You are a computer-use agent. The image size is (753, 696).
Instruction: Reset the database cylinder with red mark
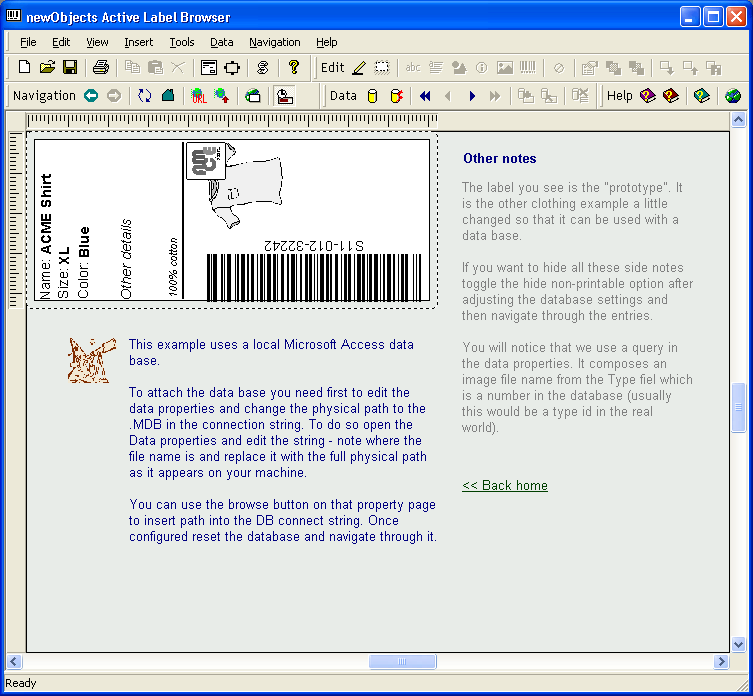point(396,96)
